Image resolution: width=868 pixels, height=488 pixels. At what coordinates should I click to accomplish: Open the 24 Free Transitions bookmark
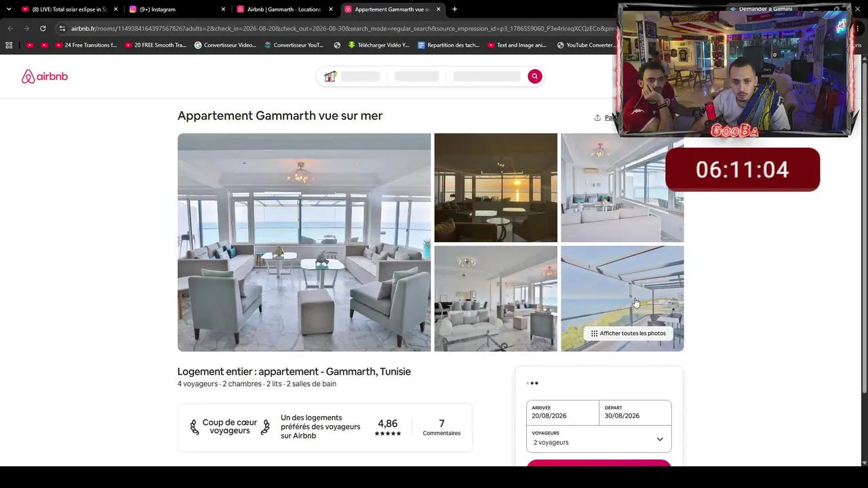click(86, 45)
